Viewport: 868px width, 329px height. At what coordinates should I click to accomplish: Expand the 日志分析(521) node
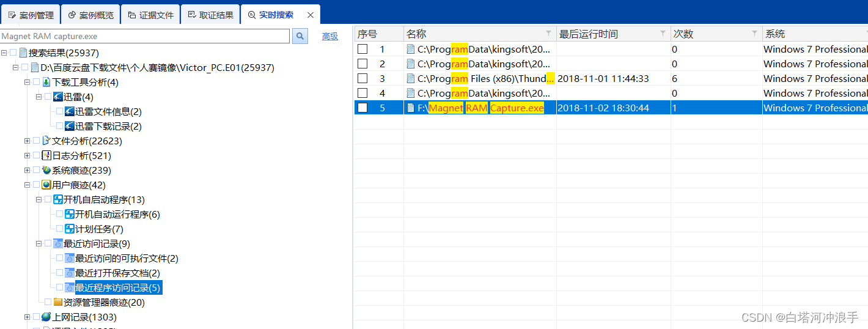(x=27, y=155)
